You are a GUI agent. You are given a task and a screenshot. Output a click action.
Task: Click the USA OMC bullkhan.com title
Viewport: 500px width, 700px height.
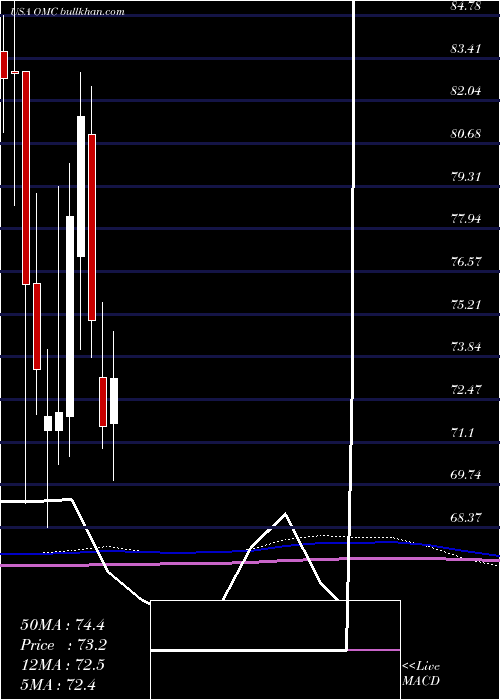(x=67, y=12)
